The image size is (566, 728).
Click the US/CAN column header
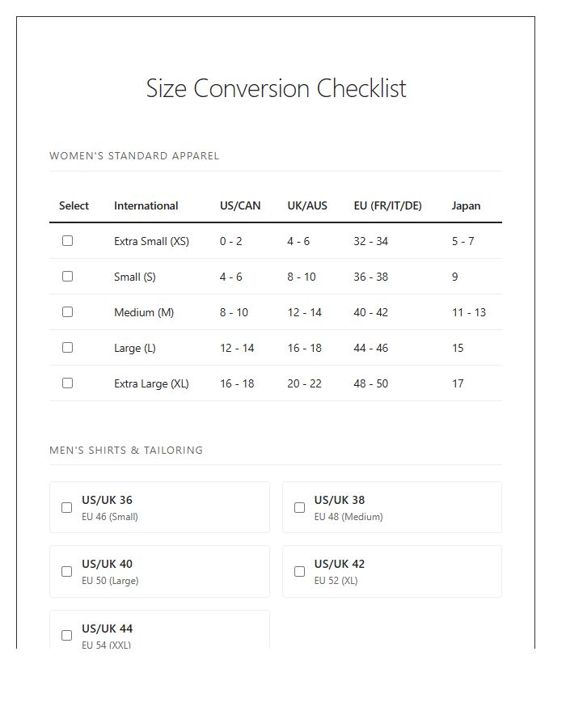click(x=240, y=205)
